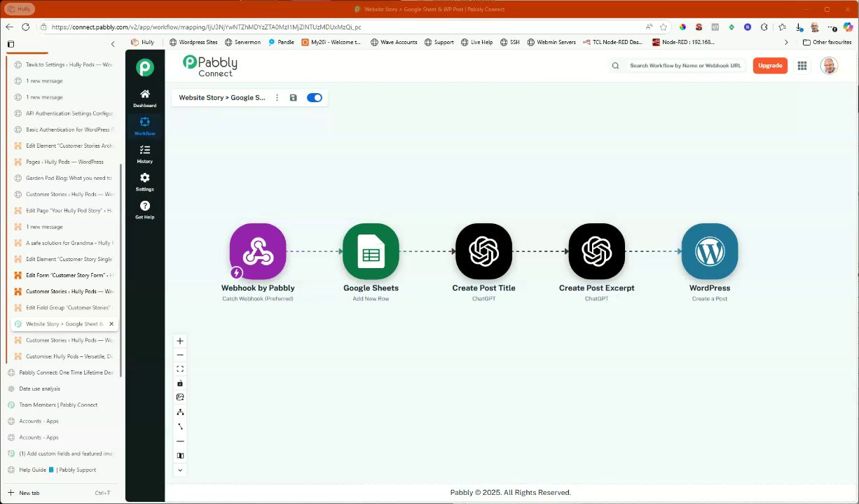Disable the workflow using the blue toggle

click(315, 98)
